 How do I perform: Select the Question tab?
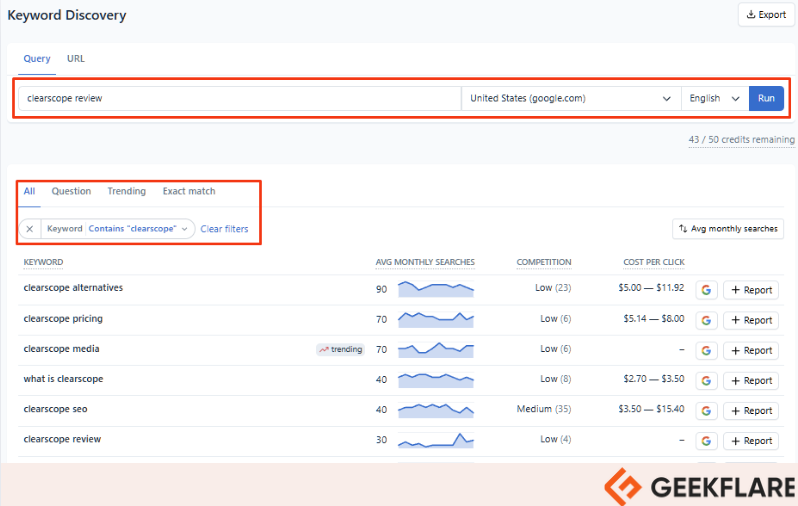(71, 191)
